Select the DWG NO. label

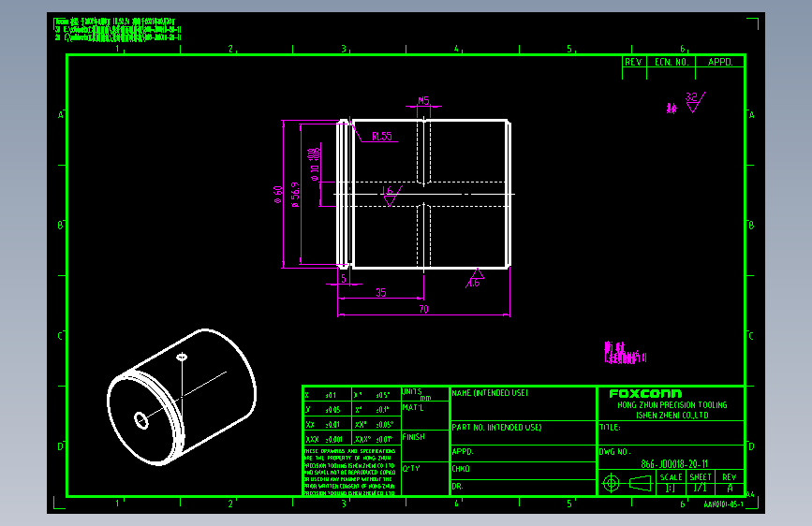pyautogui.click(x=614, y=451)
